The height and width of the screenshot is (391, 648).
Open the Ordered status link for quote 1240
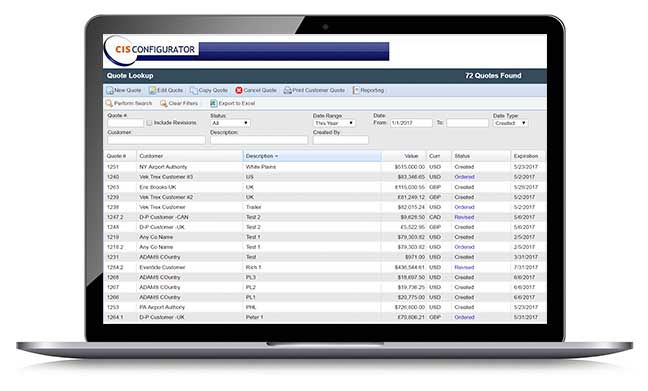click(x=464, y=177)
